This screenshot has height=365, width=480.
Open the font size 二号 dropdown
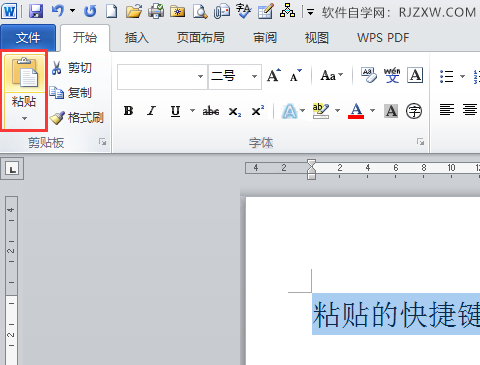[x=254, y=76]
